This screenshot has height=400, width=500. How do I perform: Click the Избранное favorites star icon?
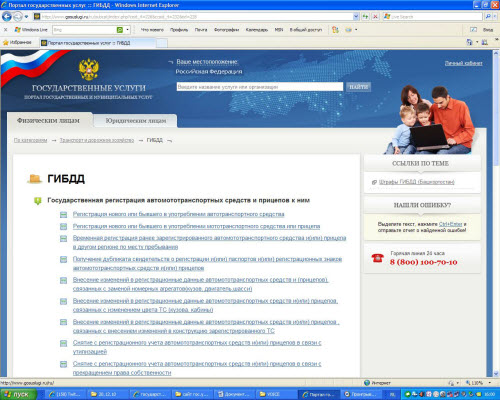pos(5,42)
